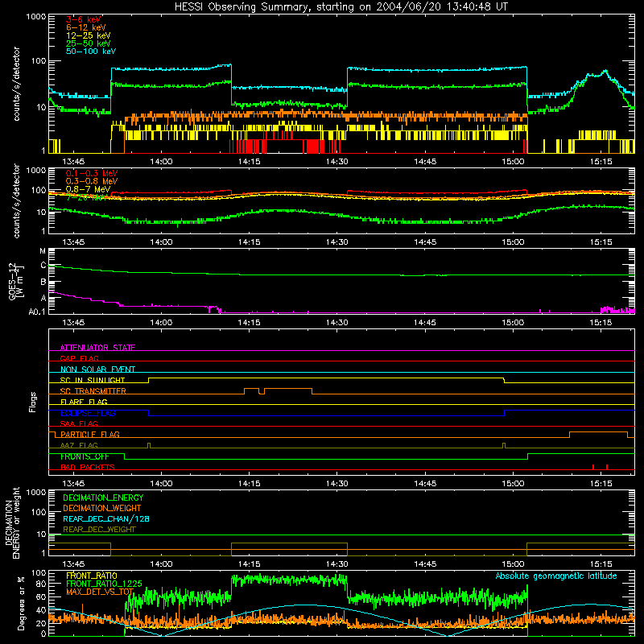Select the BAD_PACKETS flag label
The image size is (644, 644).
(x=88, y=467)
